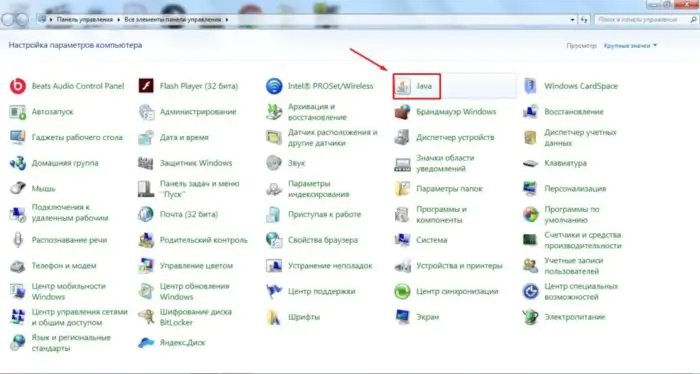The image size is (700, 374).
Task: Open Экран icon
Action: pos(402,317)
